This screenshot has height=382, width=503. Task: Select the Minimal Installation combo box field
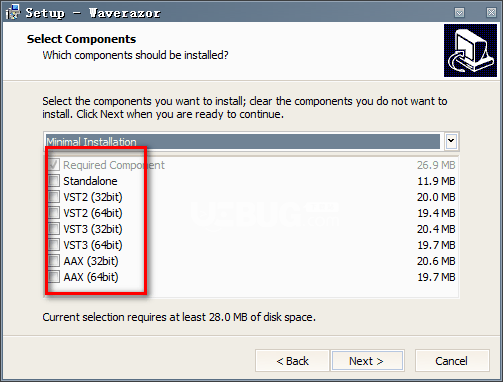pyautogui.click(x=243, y=141)
